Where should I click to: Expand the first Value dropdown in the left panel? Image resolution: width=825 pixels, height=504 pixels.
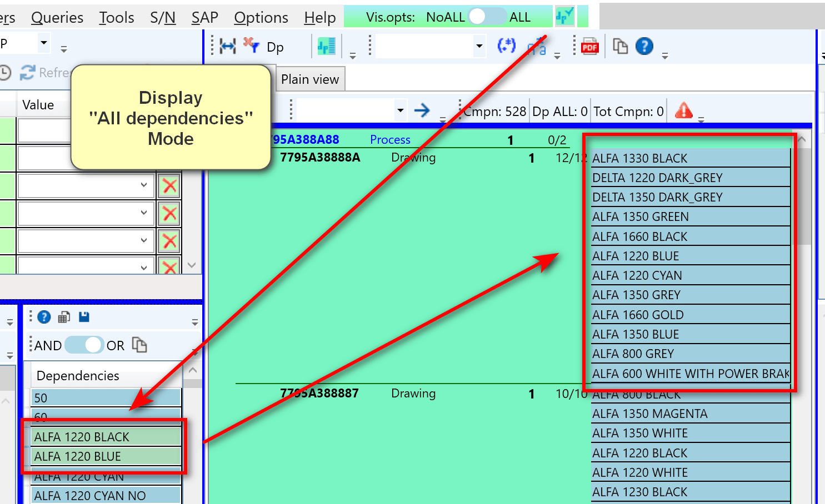[145, 185]
